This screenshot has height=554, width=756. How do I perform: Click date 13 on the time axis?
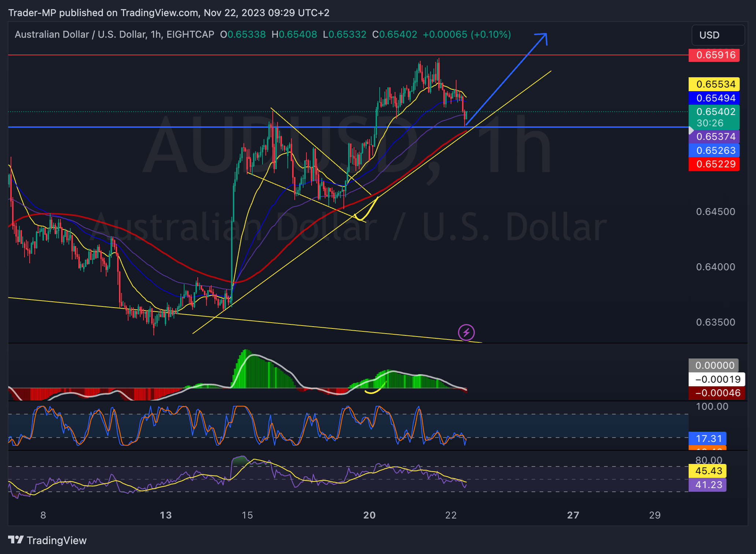click(166, 515)
